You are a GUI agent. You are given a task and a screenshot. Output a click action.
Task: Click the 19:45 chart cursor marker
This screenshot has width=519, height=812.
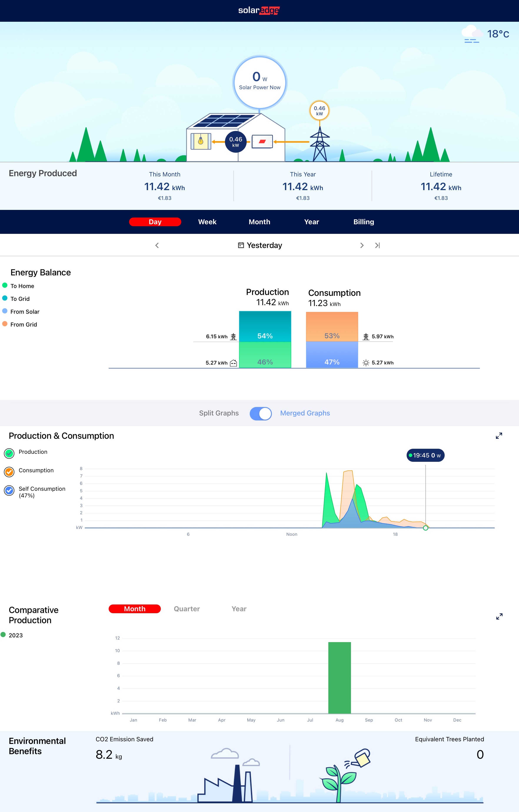[426, 528]
